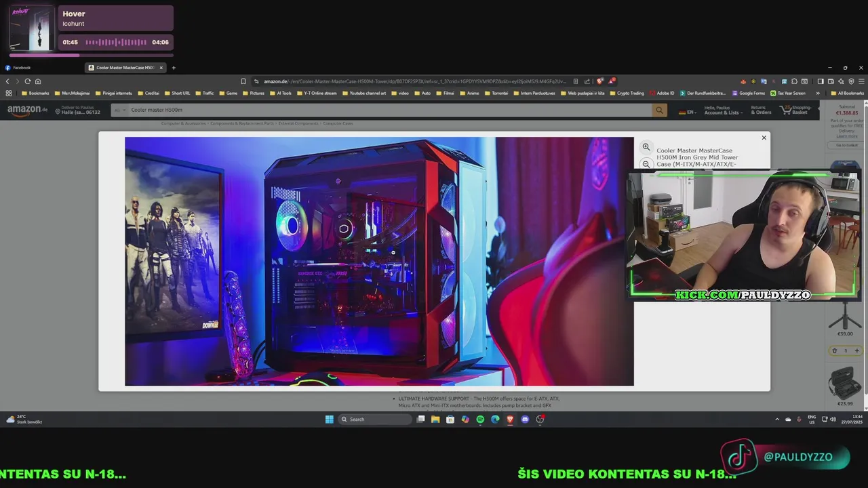Open Youtube channel art bookmarks folder
The image size is (868, 488).
[364, 93]
